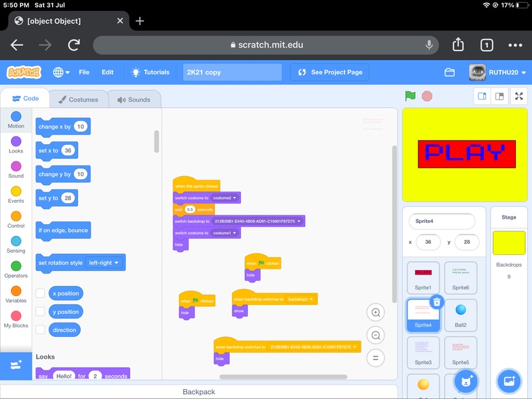Open the Control blocks category
Viewport: 532px width, 399px height.
pyautogui.click(x=16, y=219)
